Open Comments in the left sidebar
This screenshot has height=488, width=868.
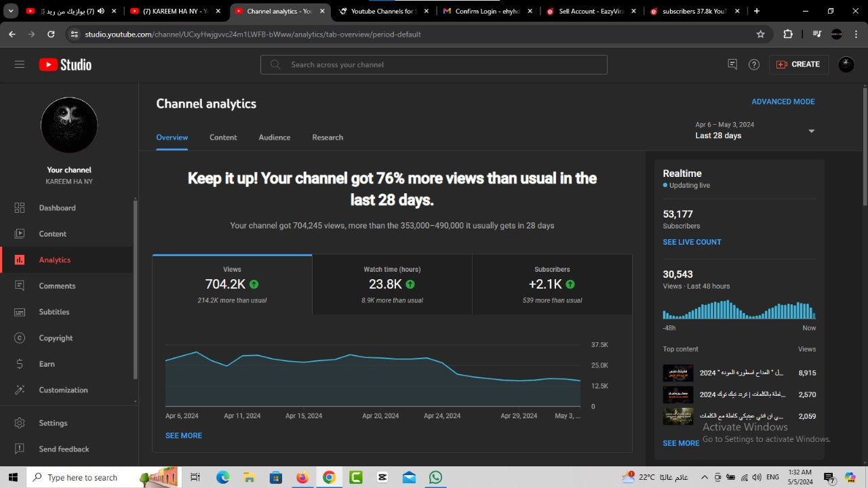click(x=57, y=286)
